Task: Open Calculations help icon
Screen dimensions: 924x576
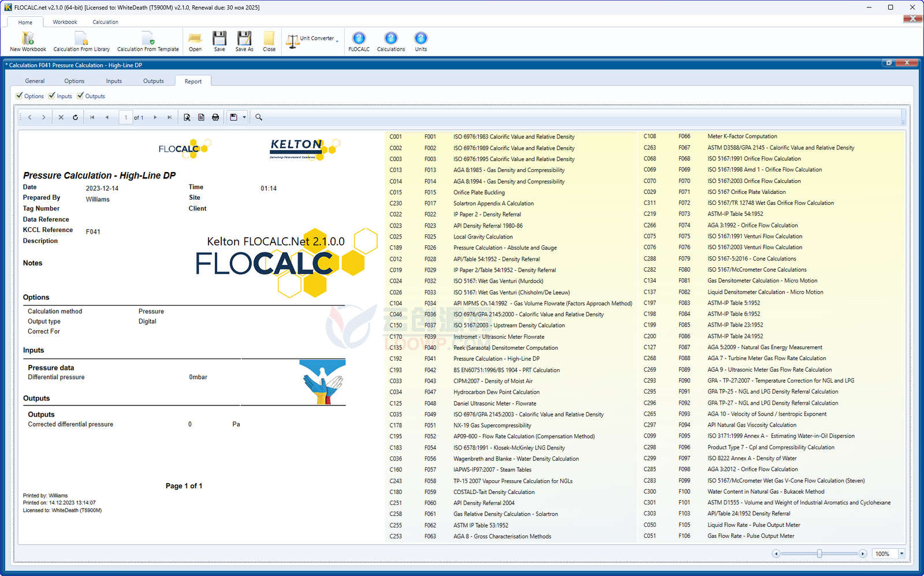Action: [x=391, y=39]
